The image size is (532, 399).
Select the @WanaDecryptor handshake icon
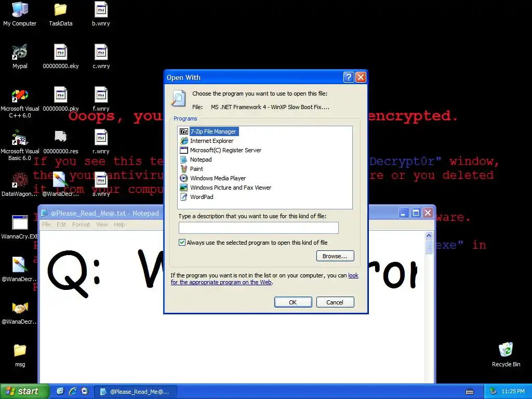(x=20, y=312)
